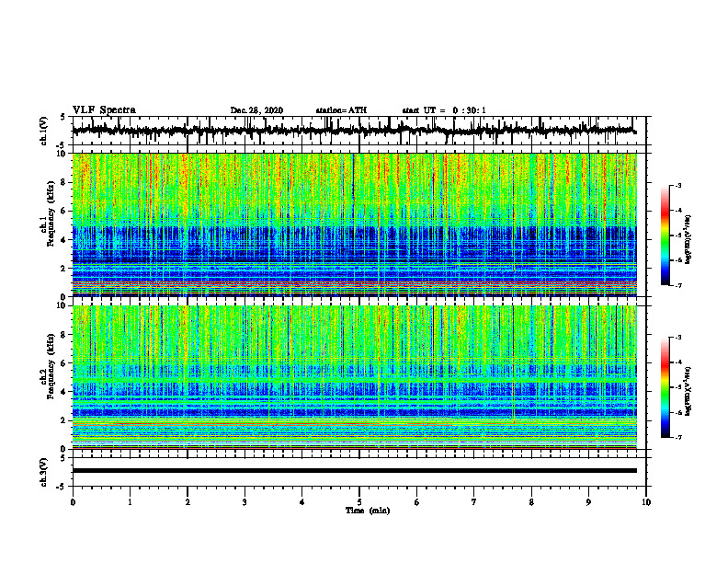Click the "Time (min)" axis label
This screenshot has width=728, height=563.
point(368,511)
